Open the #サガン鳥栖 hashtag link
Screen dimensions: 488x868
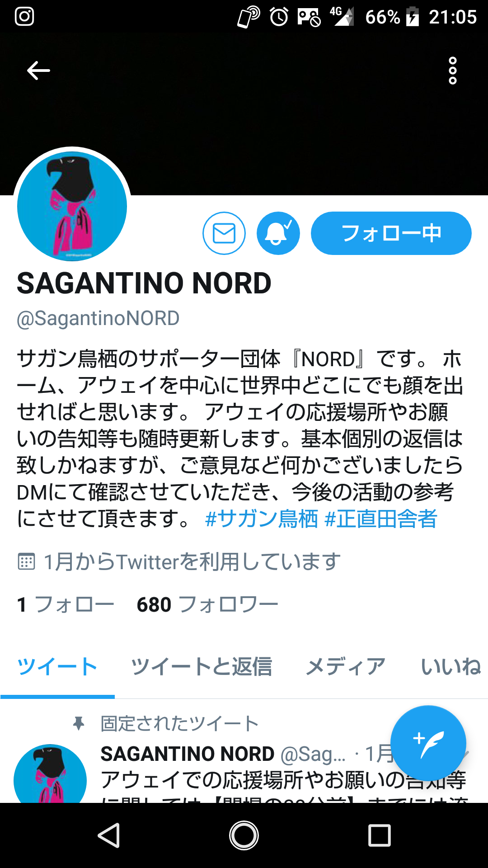[262, 519]
